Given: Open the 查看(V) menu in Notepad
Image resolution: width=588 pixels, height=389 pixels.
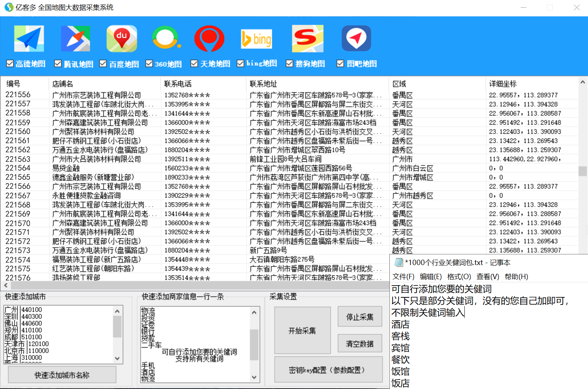Looking at the screenshot, I should 488,276.
